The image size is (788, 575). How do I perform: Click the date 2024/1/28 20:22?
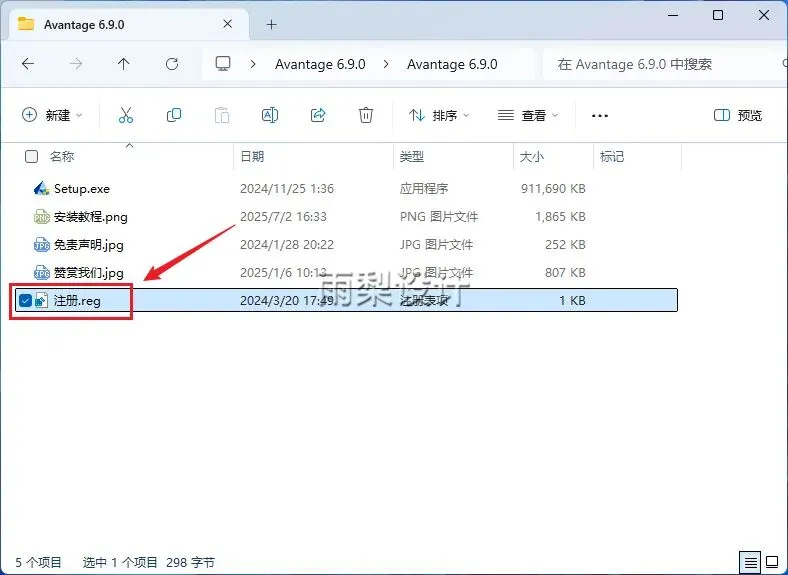click(287, 245)
